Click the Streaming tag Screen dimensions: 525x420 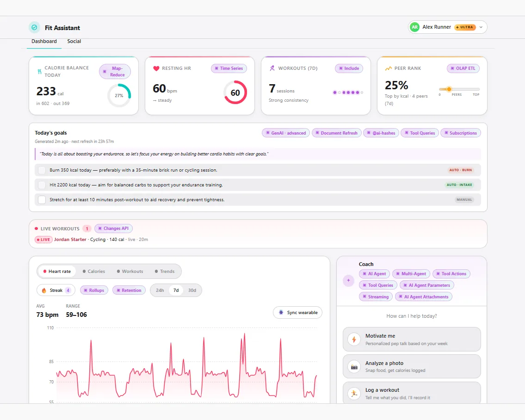[x=376, y=297]
